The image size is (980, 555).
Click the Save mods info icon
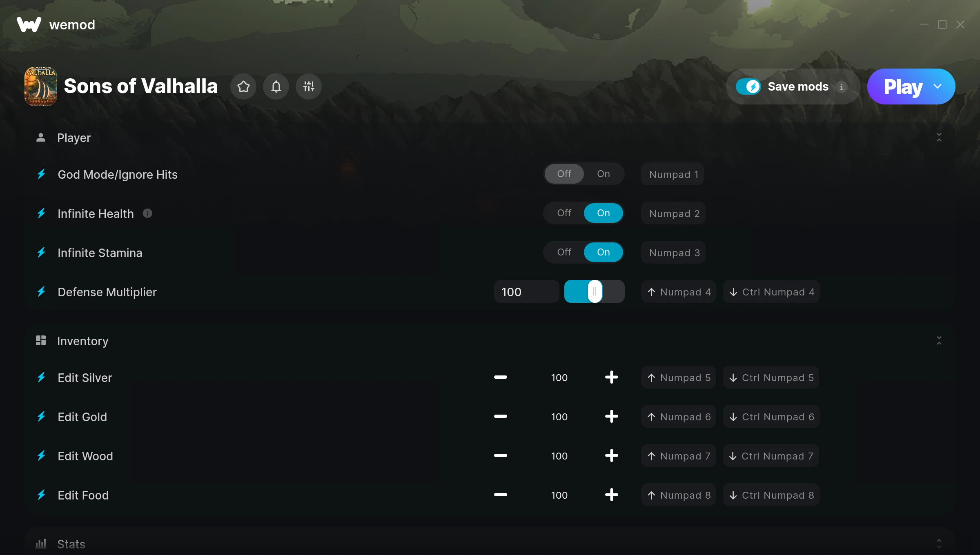(x=841, y=87)
